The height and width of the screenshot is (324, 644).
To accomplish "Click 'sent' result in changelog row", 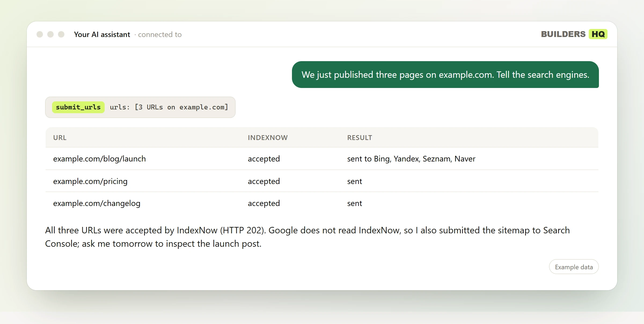I will (x=354, y=203).
